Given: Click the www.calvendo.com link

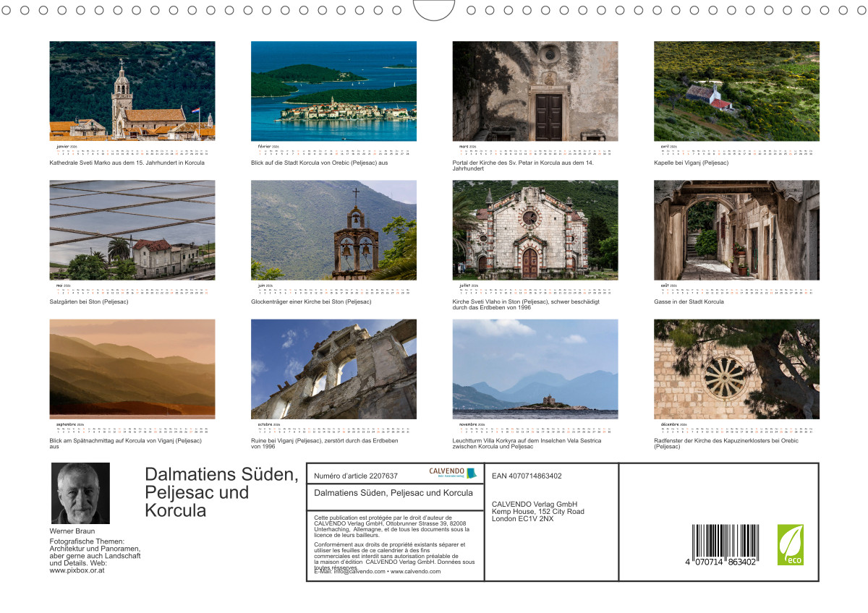Looking at the screenshot, I should coord(415,571).
